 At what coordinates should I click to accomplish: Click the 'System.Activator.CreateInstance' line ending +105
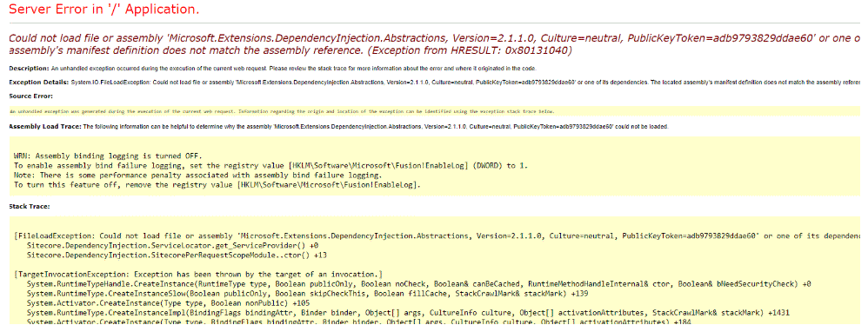point(168,303)
